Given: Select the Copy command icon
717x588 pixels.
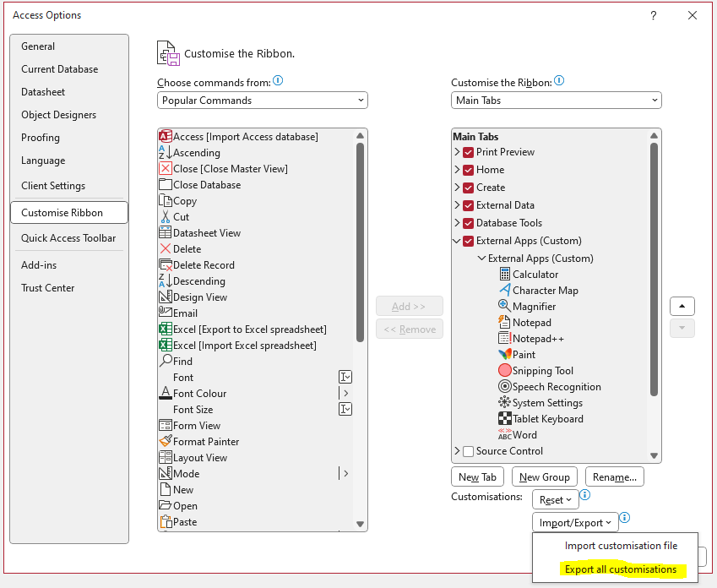Looking at the screenshot, I should 165,200.
